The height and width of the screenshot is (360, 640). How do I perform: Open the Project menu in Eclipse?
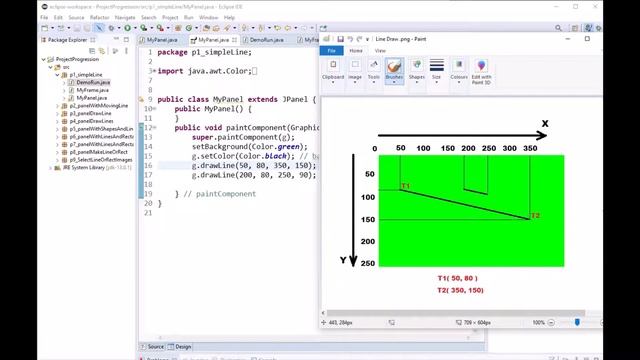pyautogui.click(x=170, y=18)
